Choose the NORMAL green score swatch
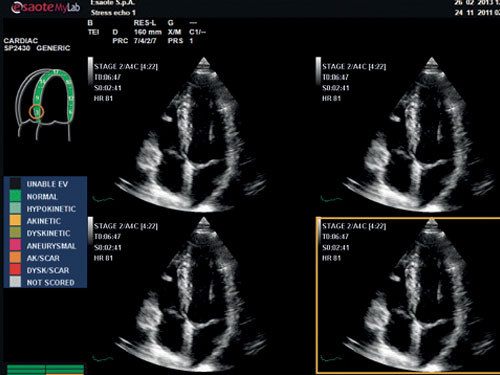Screen dimensions: 500x375 (x=15, y=196)
